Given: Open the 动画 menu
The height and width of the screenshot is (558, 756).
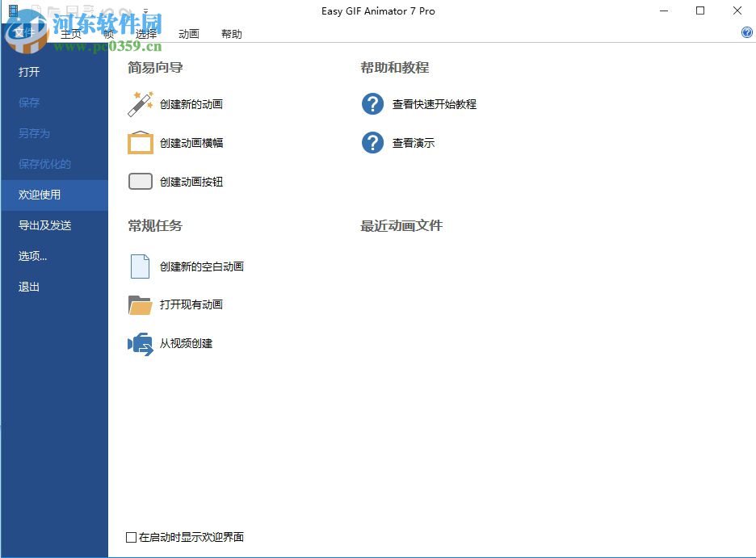Looking at the screenshot, I should click(188, 34).
